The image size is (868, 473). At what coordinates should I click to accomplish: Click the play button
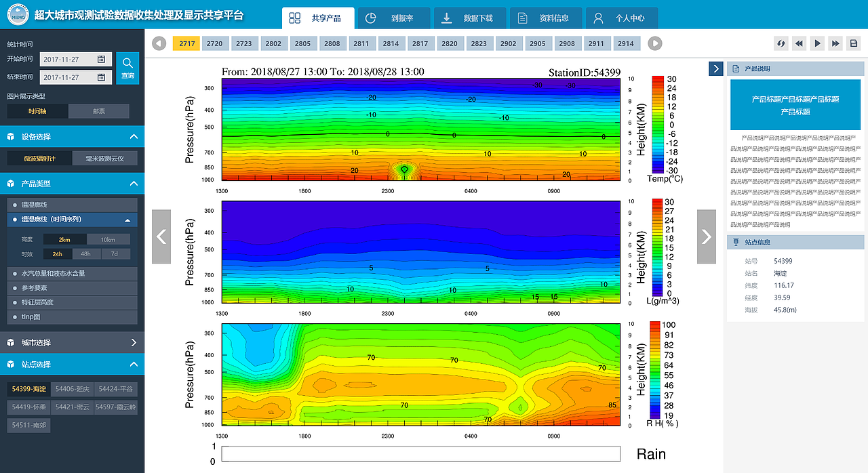click(818, 43)
